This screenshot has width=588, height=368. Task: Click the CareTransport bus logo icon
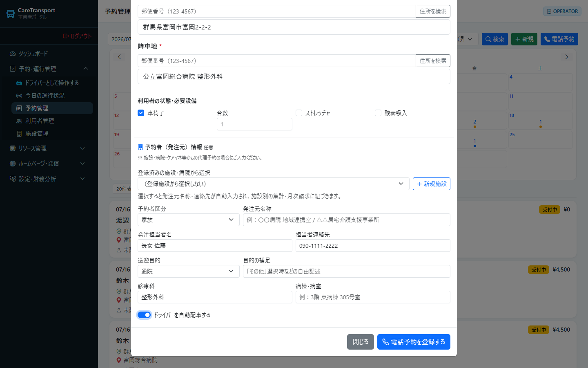[x=11, y=14]
